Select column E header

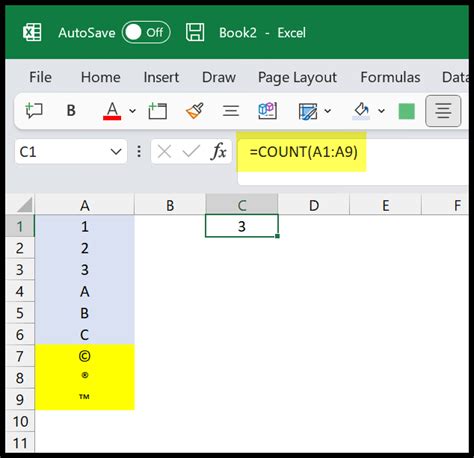(386, 205)
